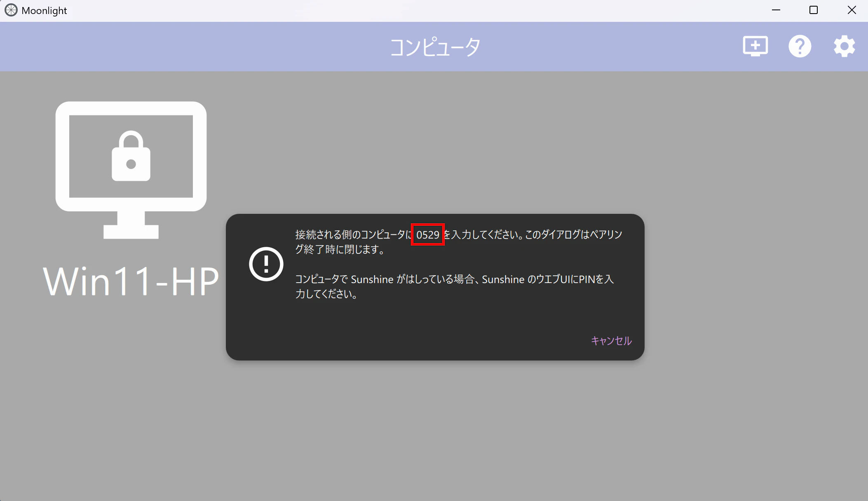Open the Add PC manually icon
868x501 pixels.
[755, 46]
